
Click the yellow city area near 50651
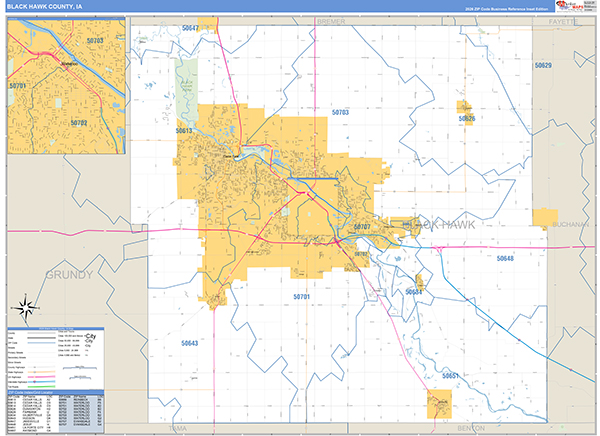pyautogui.click(x=438, y=403)
